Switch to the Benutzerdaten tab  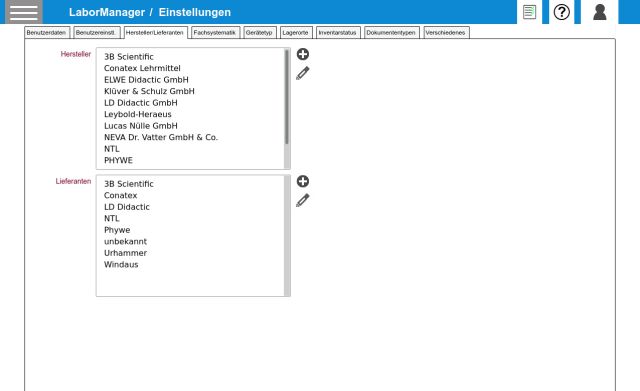pyautogui.click(x=47, y=33)
